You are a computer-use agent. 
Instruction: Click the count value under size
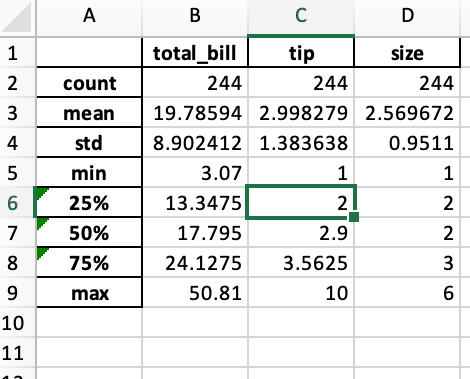tap(407, 83)
